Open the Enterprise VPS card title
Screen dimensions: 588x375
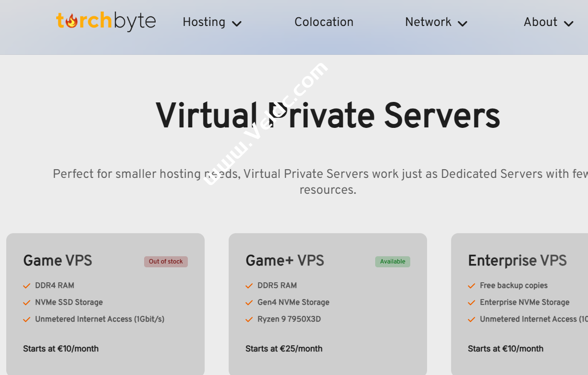[517, 261]
